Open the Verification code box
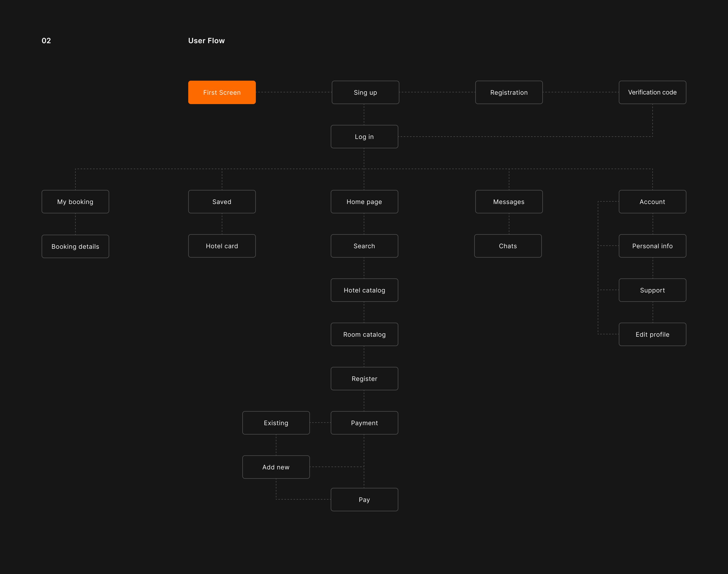This screenshot has height=574, width=728. (652, 92)
